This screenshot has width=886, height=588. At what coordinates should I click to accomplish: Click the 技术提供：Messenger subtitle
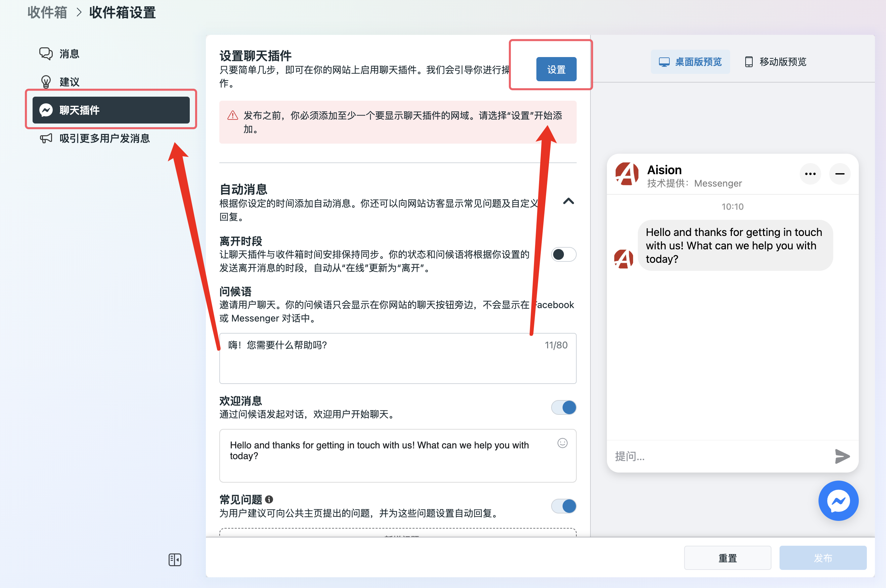pos(694,183)
